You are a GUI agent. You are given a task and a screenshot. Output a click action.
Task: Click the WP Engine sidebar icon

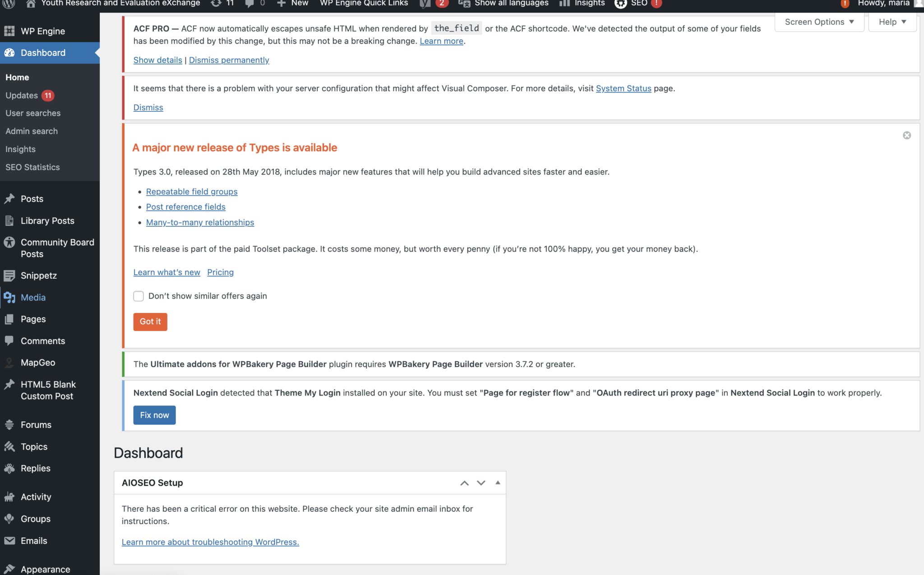click(9, 31)
